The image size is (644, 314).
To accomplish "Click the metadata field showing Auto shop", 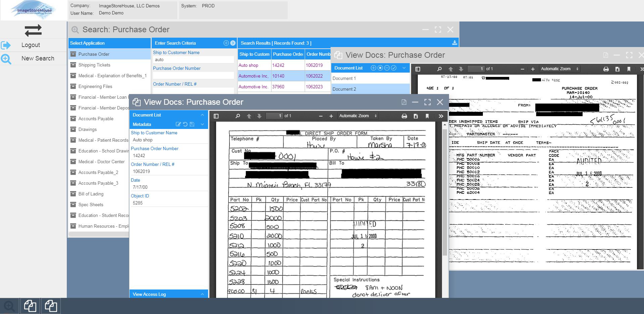I will tap(169, 140).
